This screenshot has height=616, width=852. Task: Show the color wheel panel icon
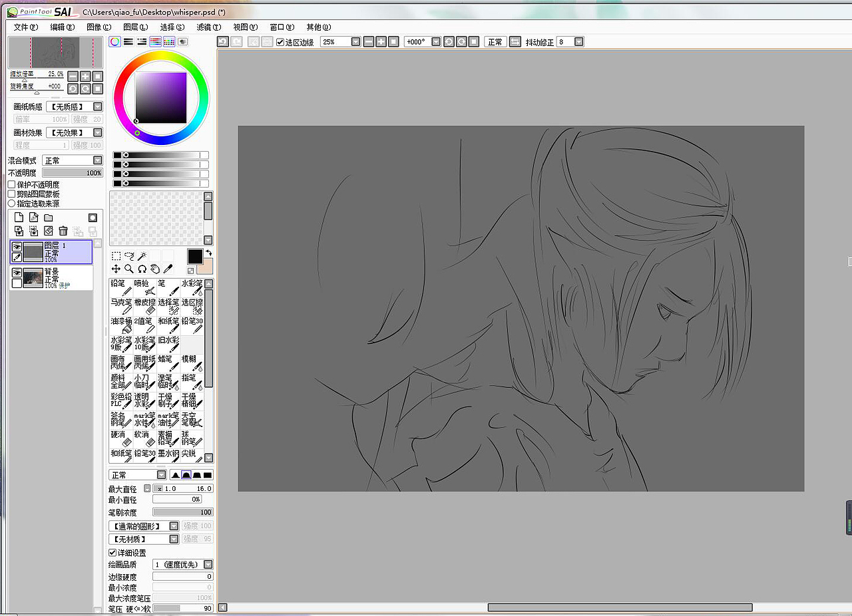(x=115, y=41)
